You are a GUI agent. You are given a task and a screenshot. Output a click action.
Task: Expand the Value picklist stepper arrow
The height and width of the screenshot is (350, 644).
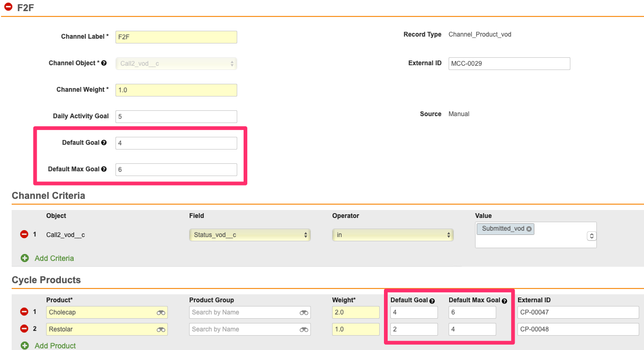coord(592,236)
